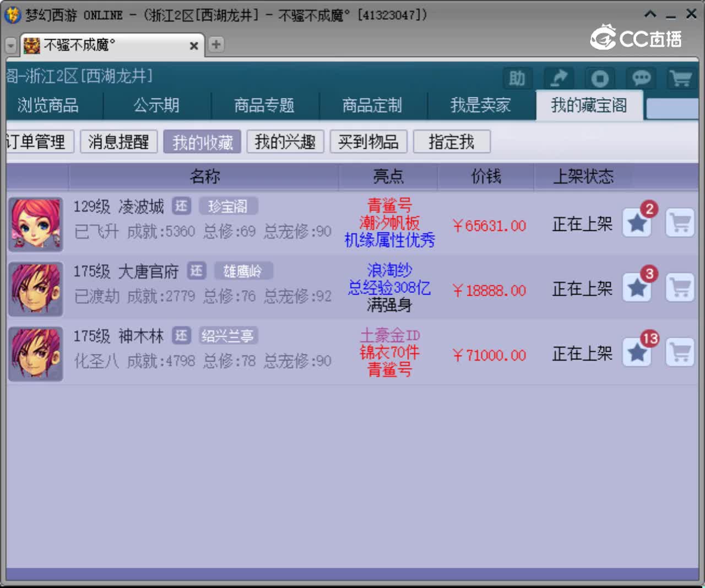
Task: Open the chat bubble message icon
Action: pyautogui.click(x=641, y=78)
